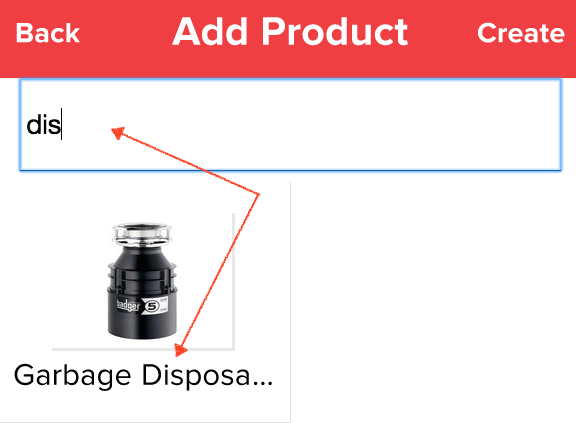Select the garbage disposal product image
Screen dimensions: 576x423
point(143,281)
